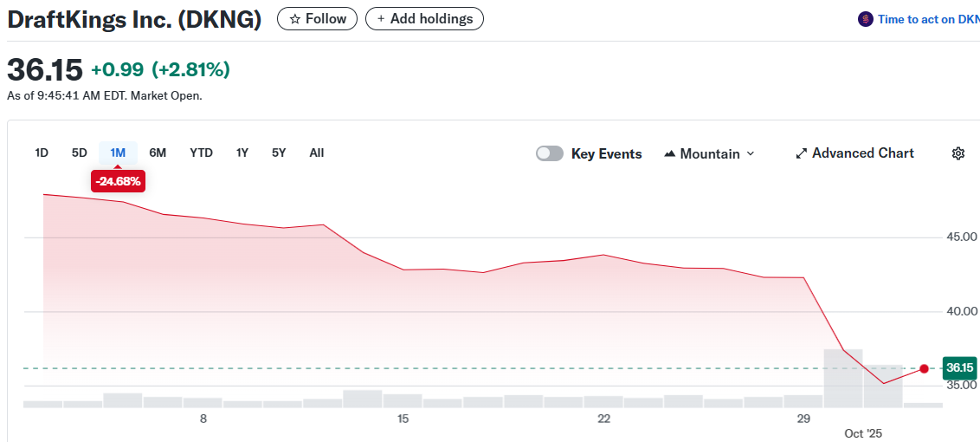Click the purple promo icon beside Time to act

tap(865, 19)
